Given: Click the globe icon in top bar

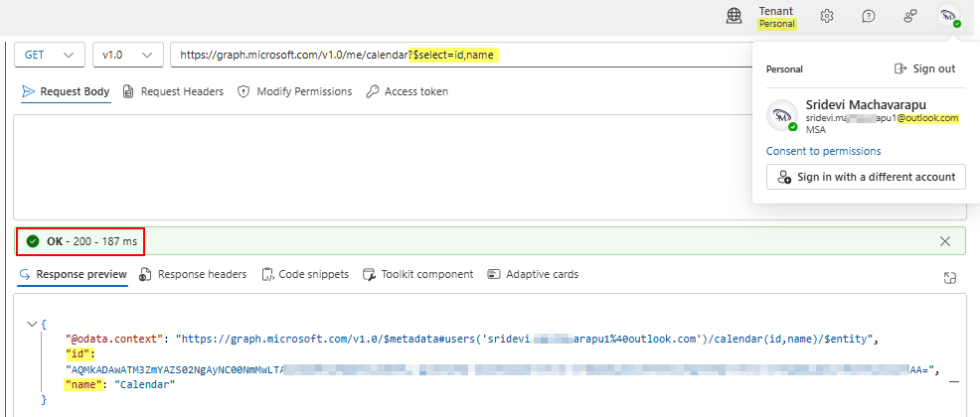Looking at the screenshot, I should [735, 16].
